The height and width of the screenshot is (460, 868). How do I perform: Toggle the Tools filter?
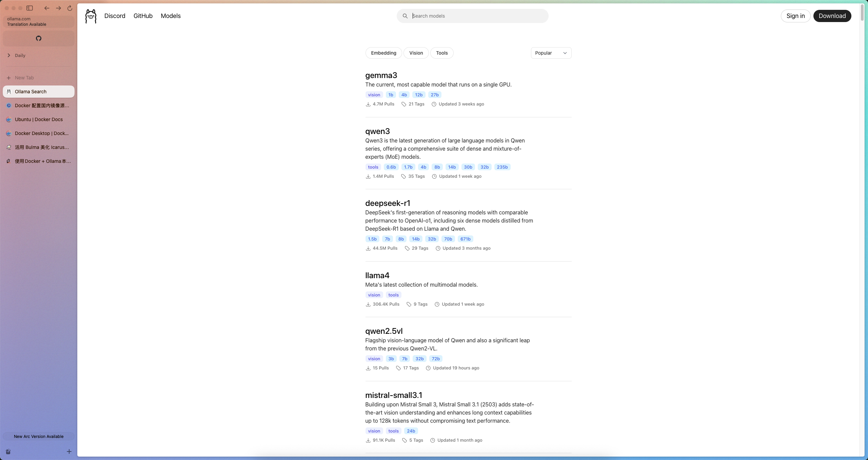point(442,53)
